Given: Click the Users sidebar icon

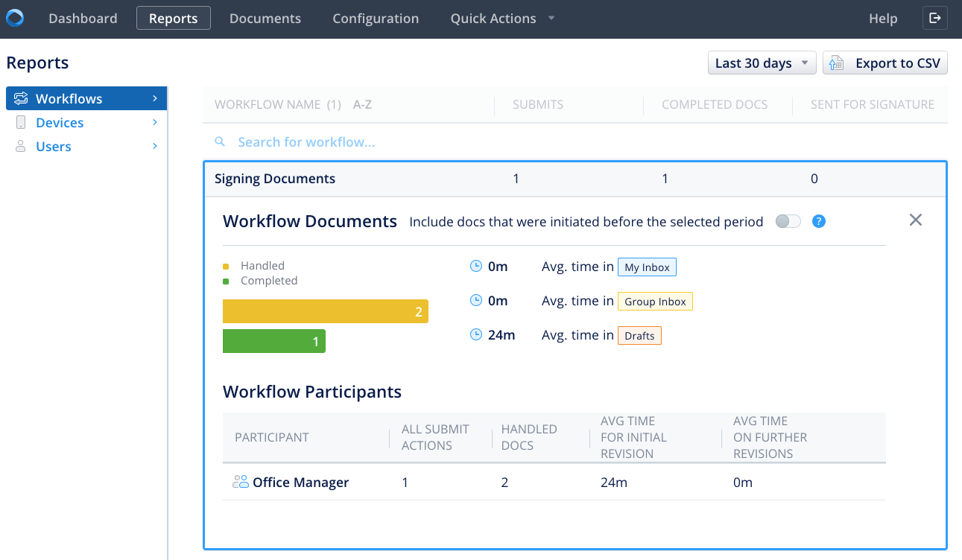Looking at the screenshot, I should pyautogui.click(x=21, y=147).
